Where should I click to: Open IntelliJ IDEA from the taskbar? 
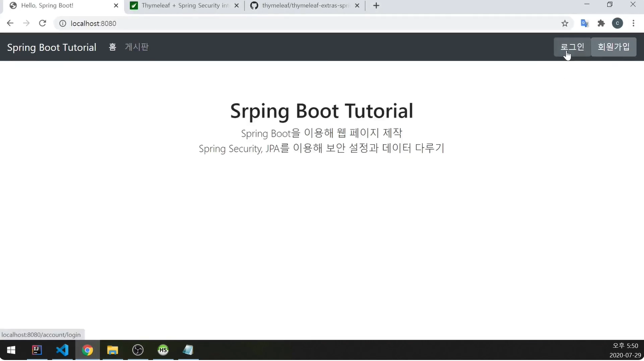[37, 350]
